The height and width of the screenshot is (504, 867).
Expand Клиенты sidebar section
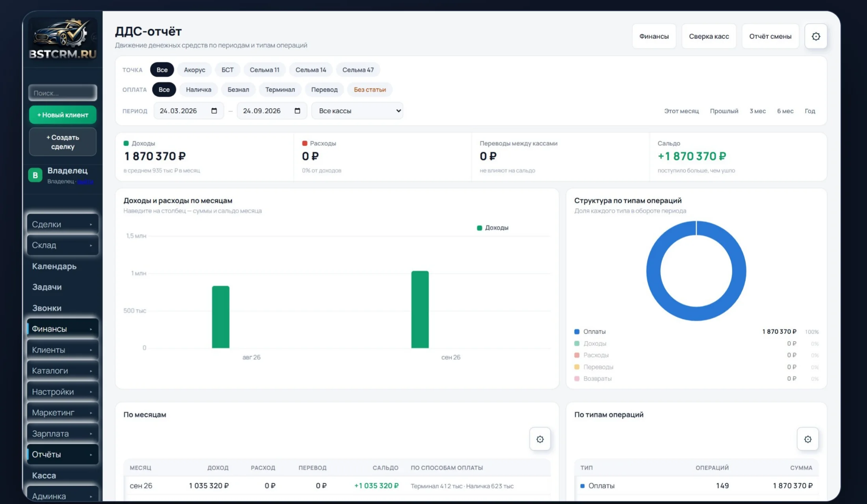(x=63, y=350)
